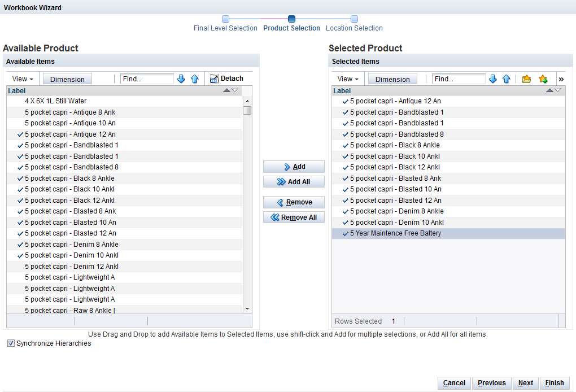The width and height of the screenshot is (576, 392).
Task: Select 5 pocket capri - Denim 10 Ankl in Selected
Action: 448,223
